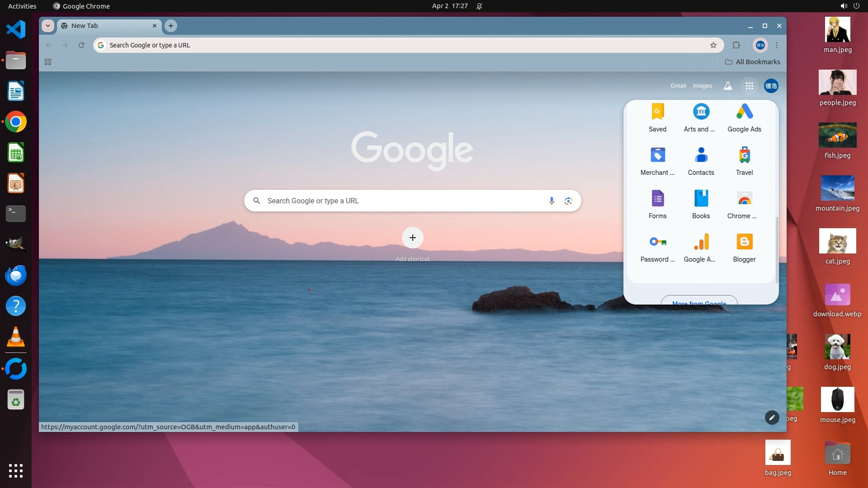The image size is (868, 488).
Task: Start voice search with microphone icon
Action: tap(552, 201)
